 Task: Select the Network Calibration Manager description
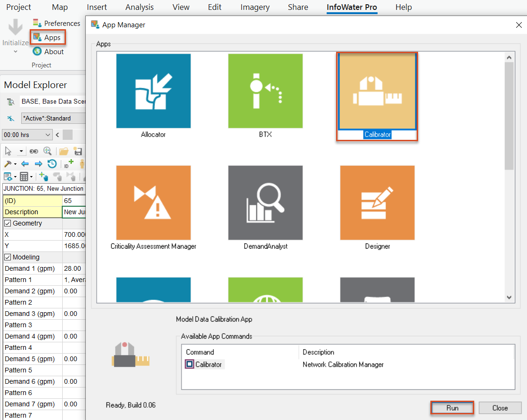[343, 364]
